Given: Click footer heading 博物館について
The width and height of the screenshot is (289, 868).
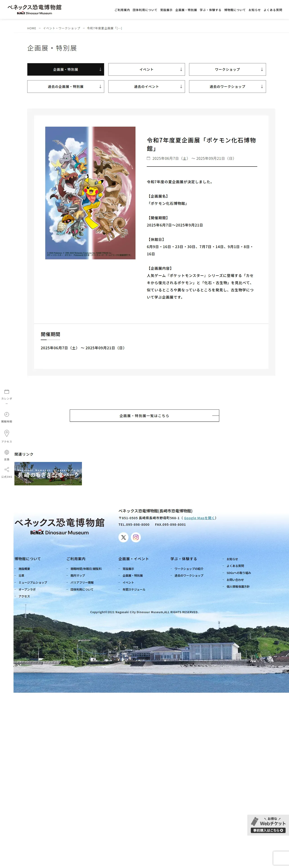Looking at the screenshot, I should [x=28, y=559].
